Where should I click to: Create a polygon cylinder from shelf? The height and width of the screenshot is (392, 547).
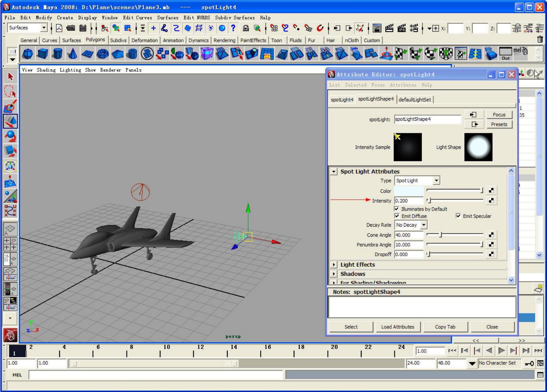tap(57, 54)
